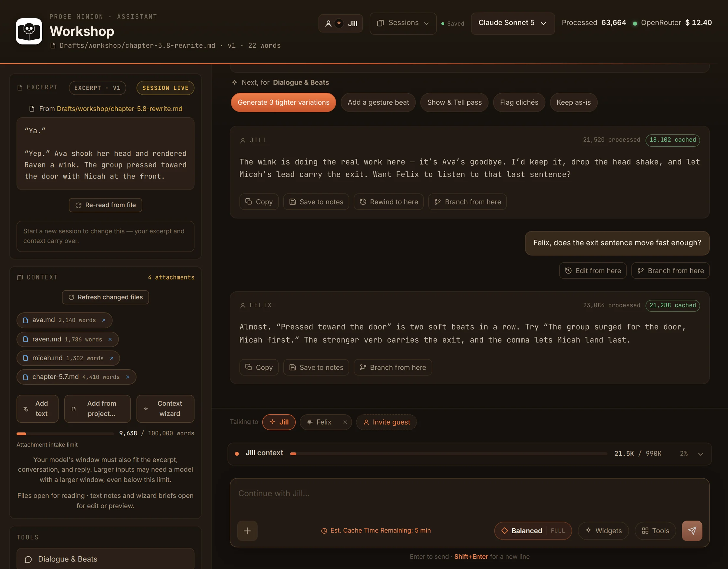Branch from here on Felix's message
The width and height of the screenshot is (728, 569).
coord(393,367)
